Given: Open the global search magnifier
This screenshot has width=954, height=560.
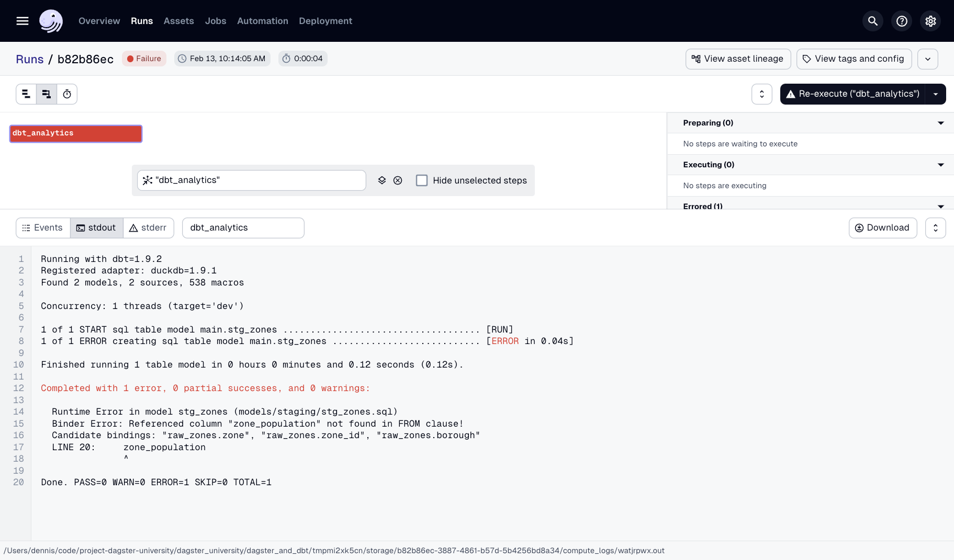Looking at the screenshot, I should (872, 21).
